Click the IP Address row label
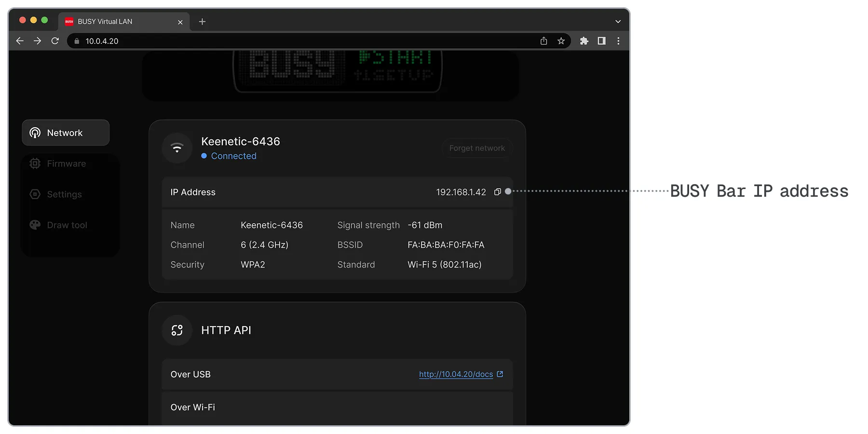The image size is (868, 434). pos(193,192)
